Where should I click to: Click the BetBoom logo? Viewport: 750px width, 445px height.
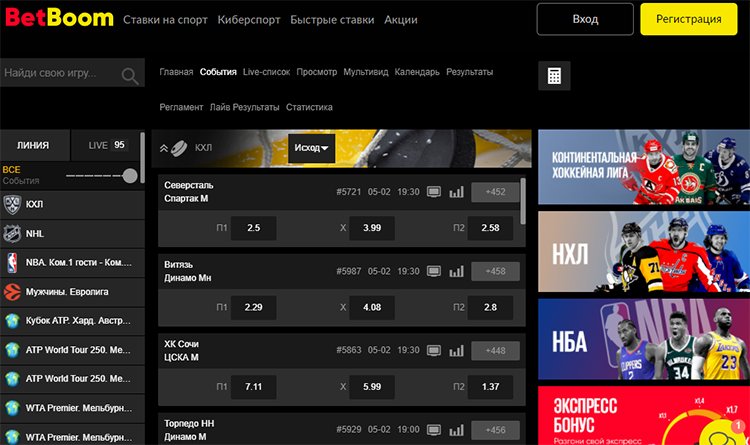tap(59, 18)
